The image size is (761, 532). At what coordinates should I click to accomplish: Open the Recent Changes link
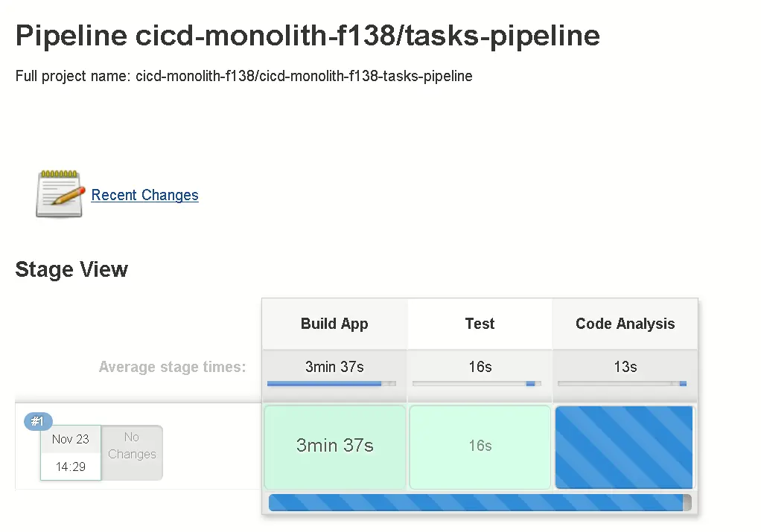pos(144,195)
